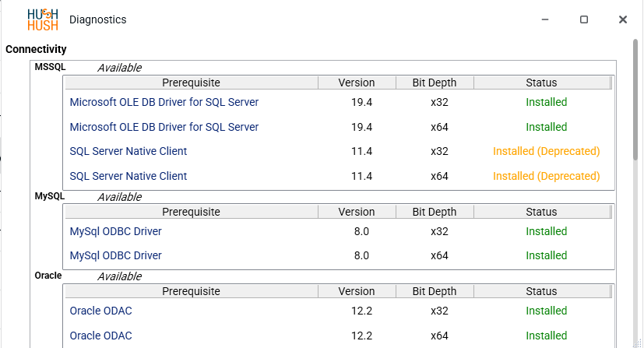This screenshot has height=348, width=644.
Task: Click the Status header in the MSSQL table
Action: [541, 83]
